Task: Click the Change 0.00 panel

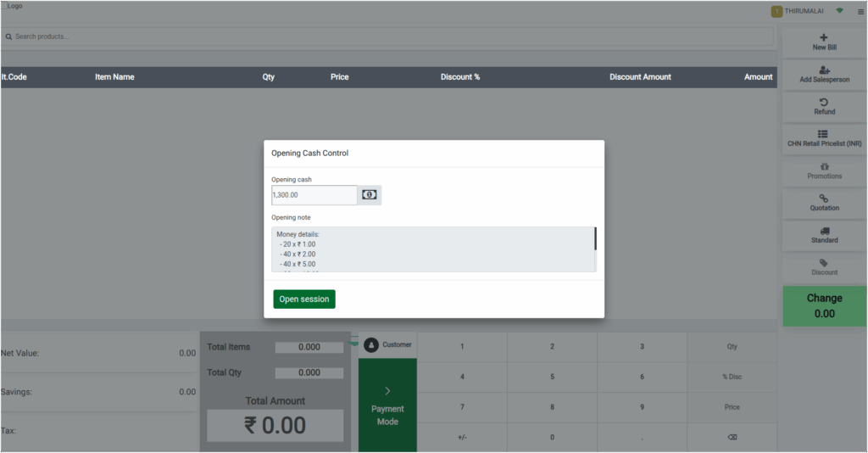Action: click(824, 305)
